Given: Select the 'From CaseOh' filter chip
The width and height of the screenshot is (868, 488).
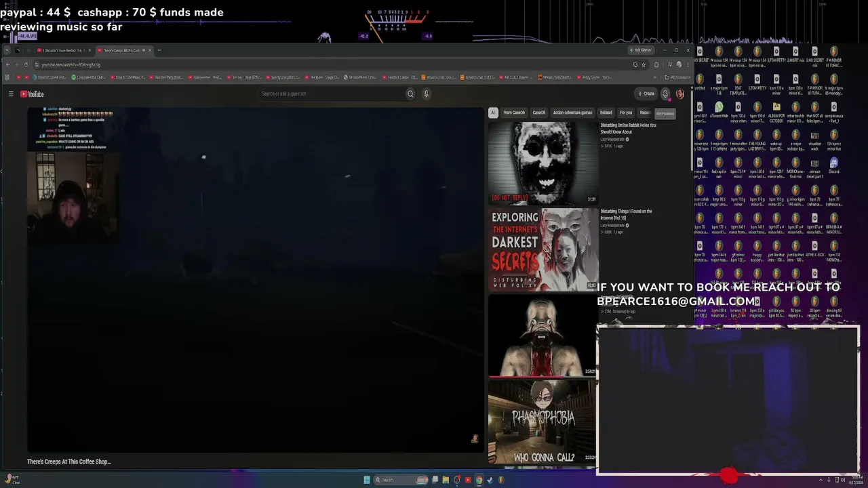Looking at the screenshot, I should click(x=514, y=113).
